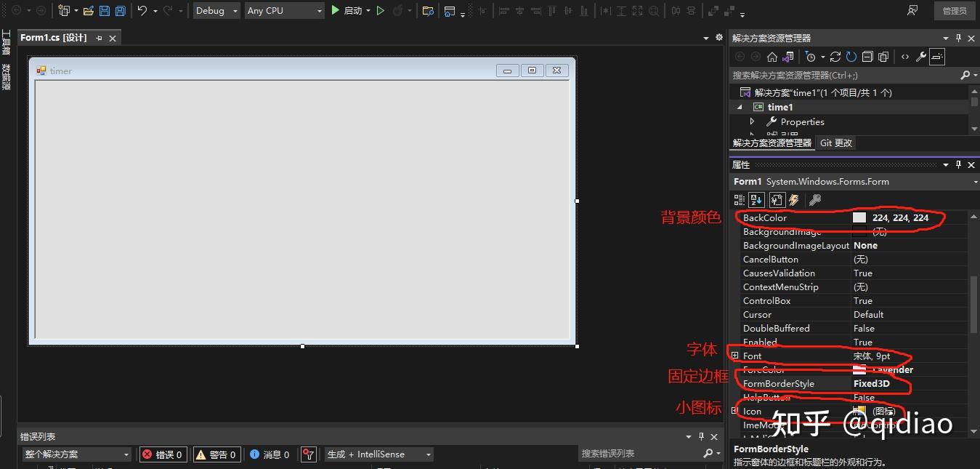Pin toggle the Solution Explorer panel
The height and width of the screenshot is (469, 980).
tap(959, 38)
